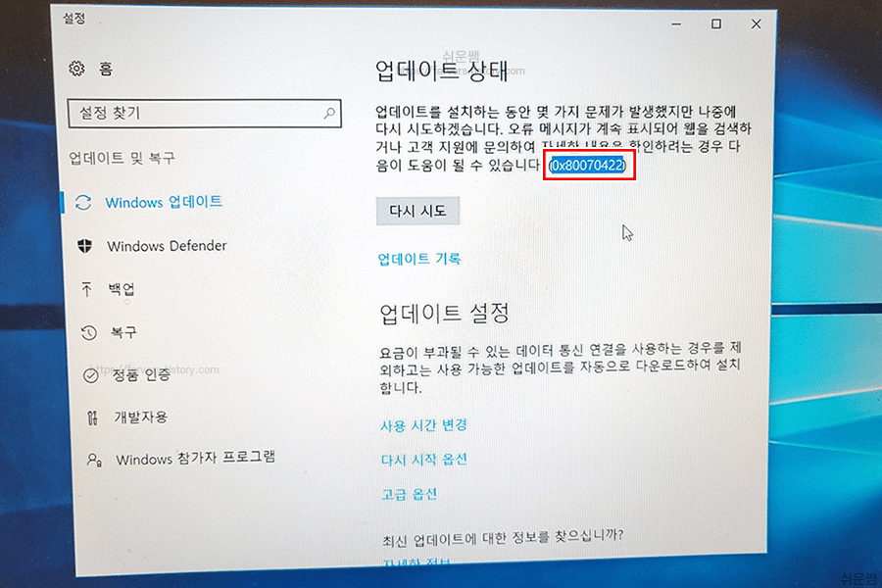
Task: Open Windows Defender settings page
Action: click(167, 246)
